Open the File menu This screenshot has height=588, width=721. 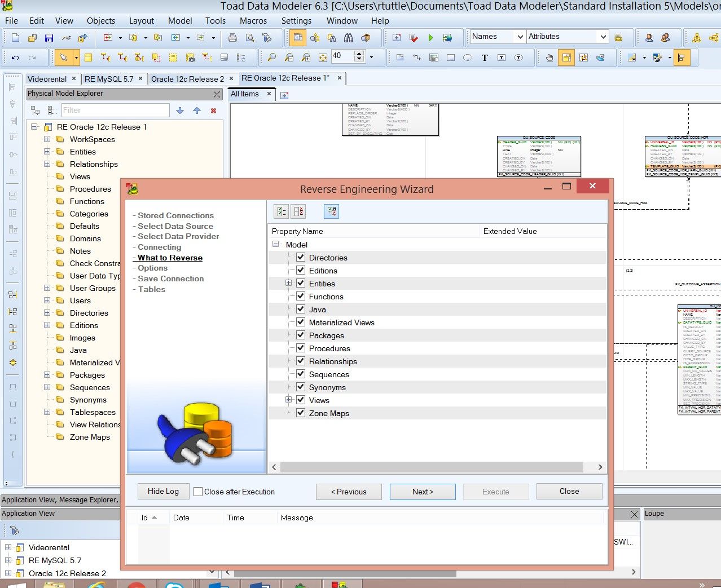(11, 21)
